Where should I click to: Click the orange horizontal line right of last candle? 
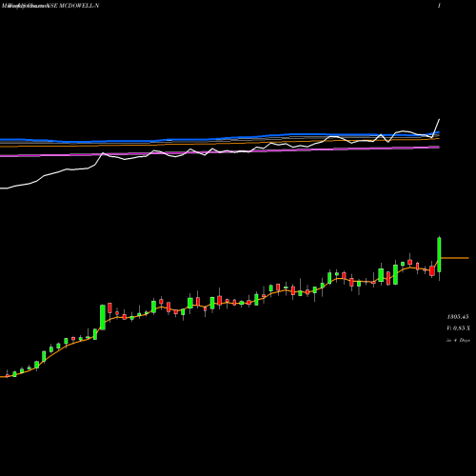(x=455, y=258)
